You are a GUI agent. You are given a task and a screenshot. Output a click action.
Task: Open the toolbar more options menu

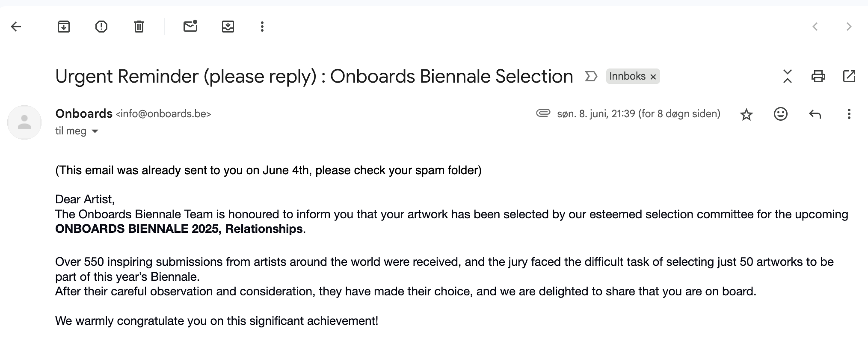coord(262,27)
